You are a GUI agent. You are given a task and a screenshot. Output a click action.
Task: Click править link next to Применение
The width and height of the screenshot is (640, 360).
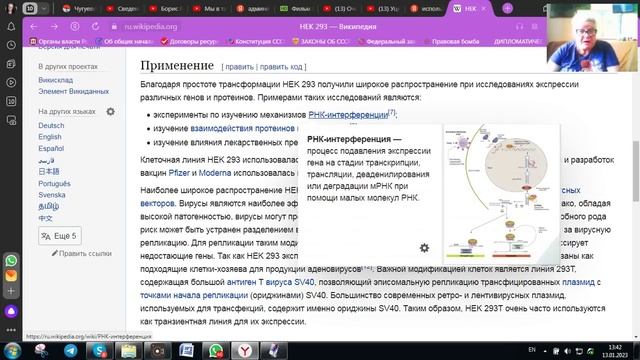point(240,67)
